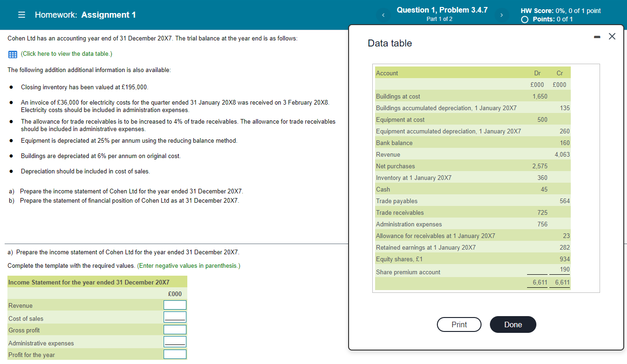Click the Homework: Assignment 1 title
Screen dimensions: 627x364
[86, 14]
